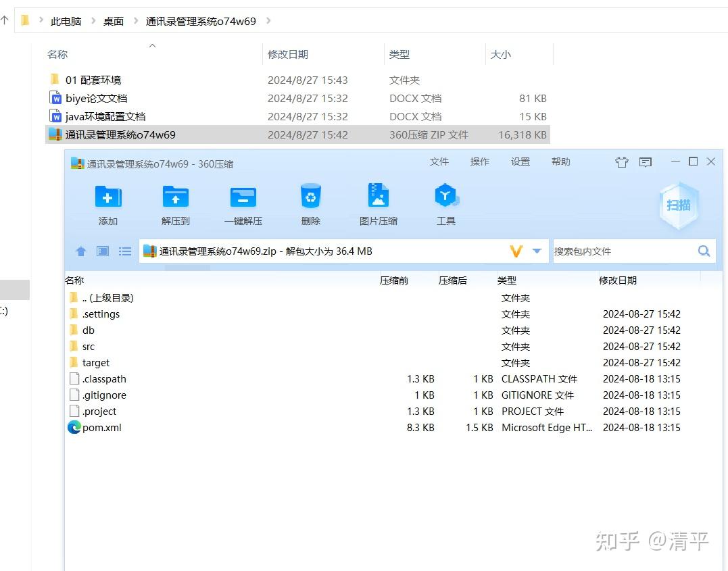
Task: Sort Explorer list by 名称 header
Action: tap(57, 54)
